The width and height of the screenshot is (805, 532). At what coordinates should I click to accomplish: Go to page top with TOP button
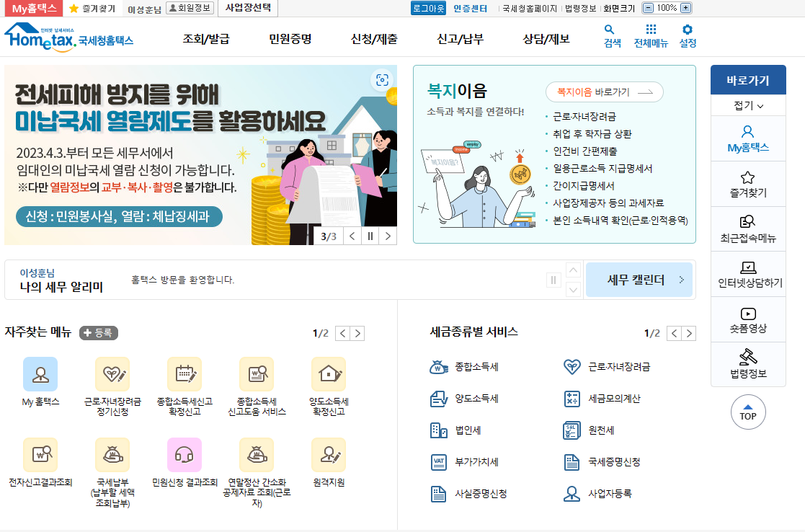748,412
